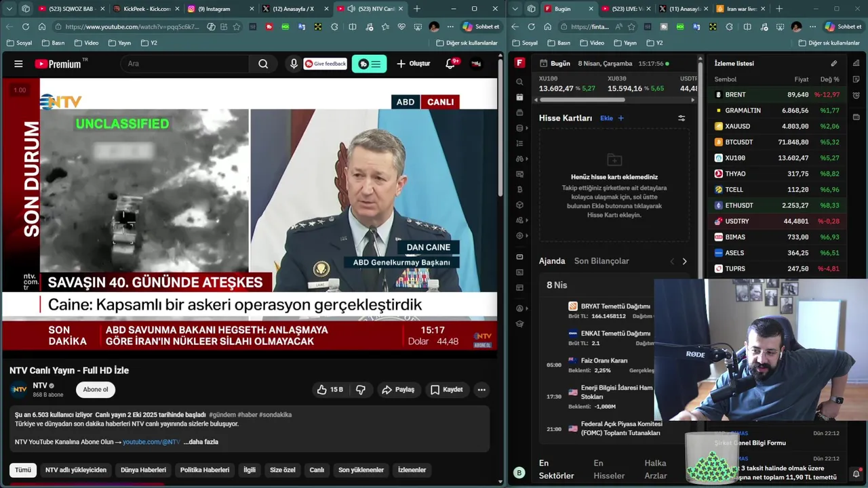Viewport: 868px width, 488px height.
Task: Open the YouTube hamburger guide menu
Action: (18, 64)
